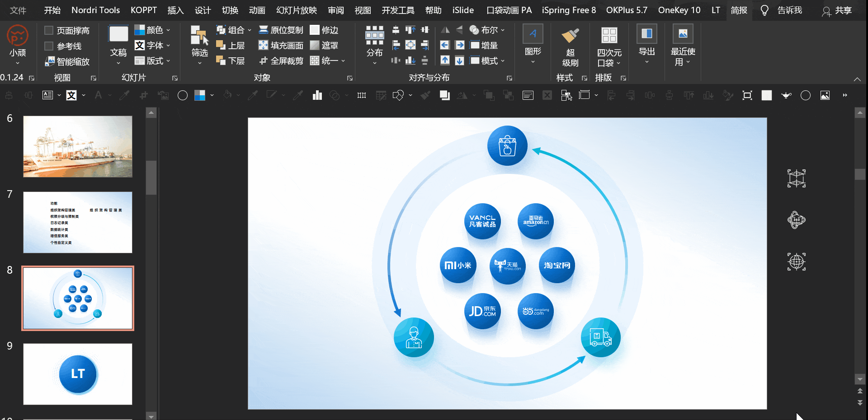Open 最近使用 list
Image resolution: width=868 pixels, height=420 pixels.
683,45
